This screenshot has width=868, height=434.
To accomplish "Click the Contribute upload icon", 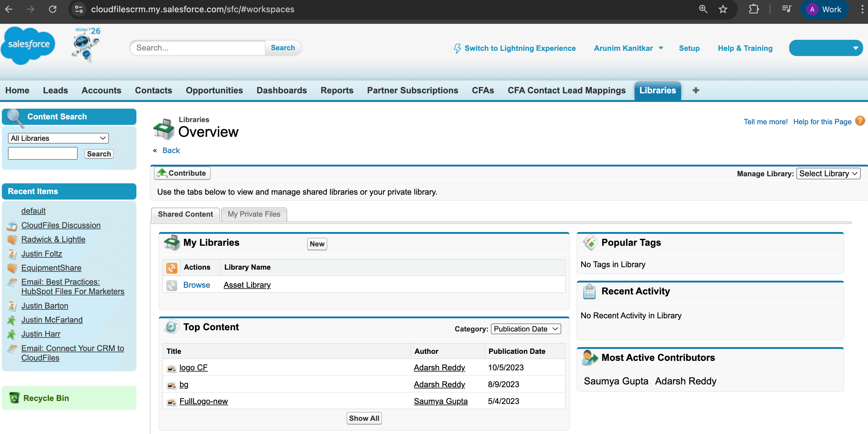I will pyautogui.click(x=163, y=173).
